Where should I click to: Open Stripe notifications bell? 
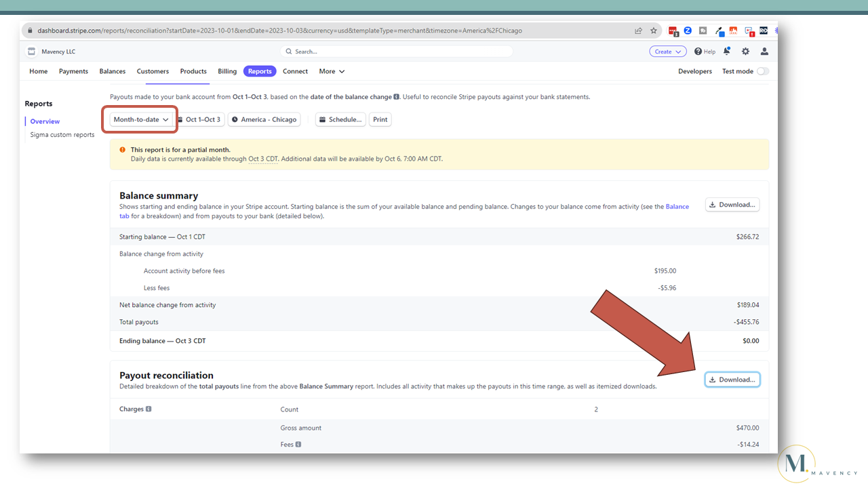point(727,52)
